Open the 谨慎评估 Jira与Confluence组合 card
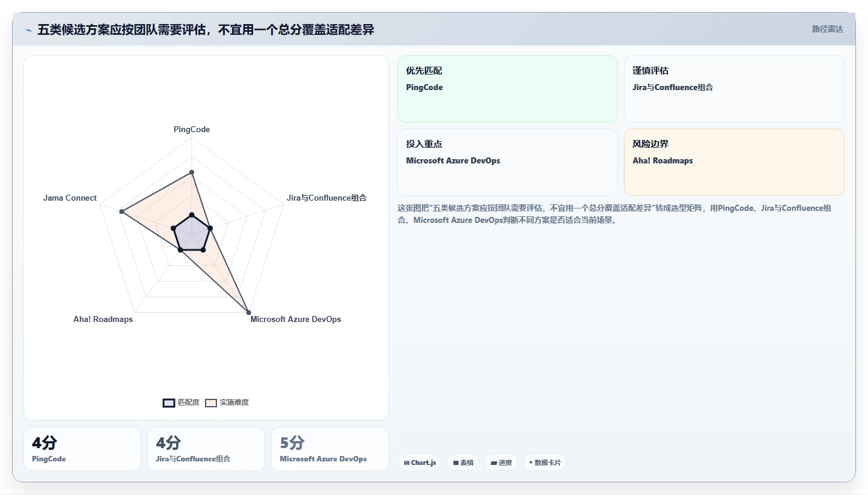868x495 pixels. (x=734, y=89)
